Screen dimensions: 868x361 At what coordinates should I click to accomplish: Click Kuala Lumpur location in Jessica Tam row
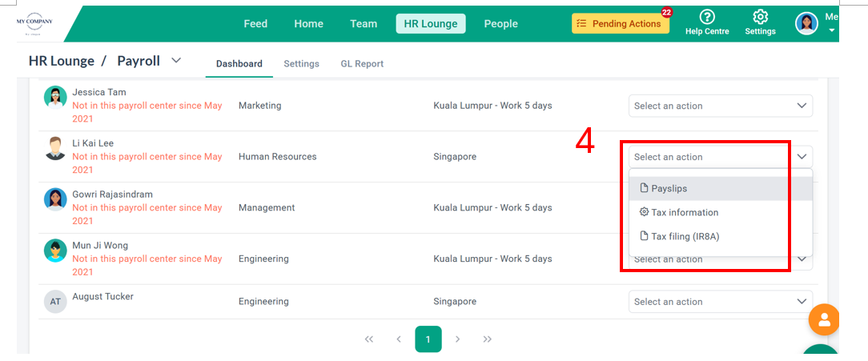coord(492,105)
